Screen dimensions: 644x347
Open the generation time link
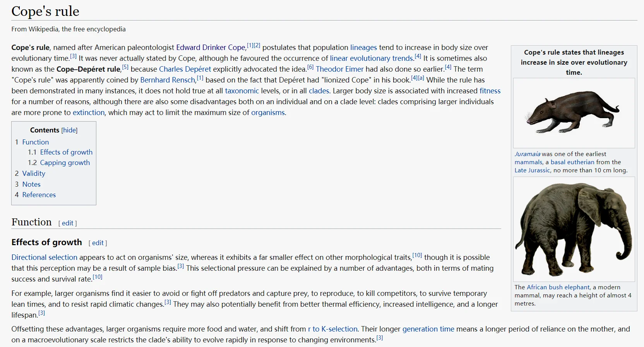428,329
